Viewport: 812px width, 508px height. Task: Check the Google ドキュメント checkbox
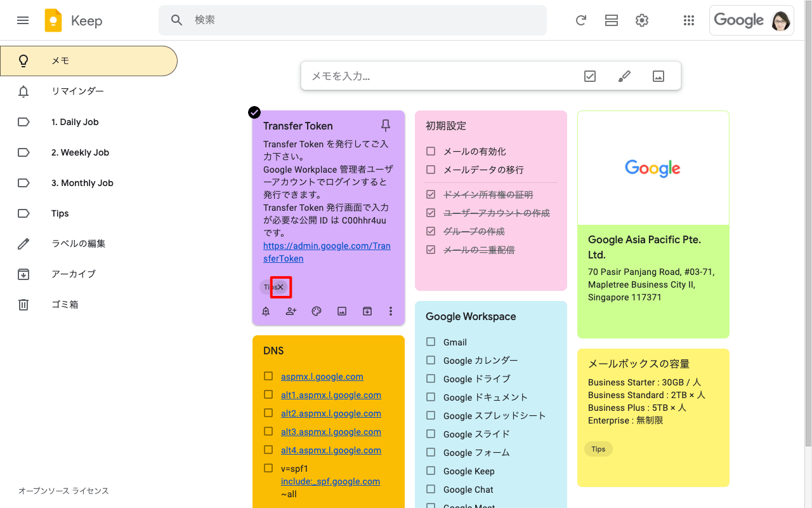pyautogui.click(x=431, y=397)
